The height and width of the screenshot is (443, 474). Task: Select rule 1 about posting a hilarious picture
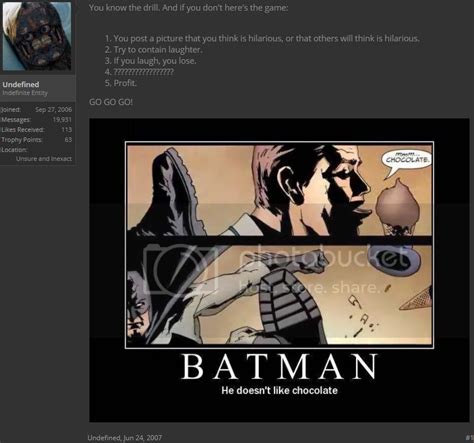(x=262, y=38)
